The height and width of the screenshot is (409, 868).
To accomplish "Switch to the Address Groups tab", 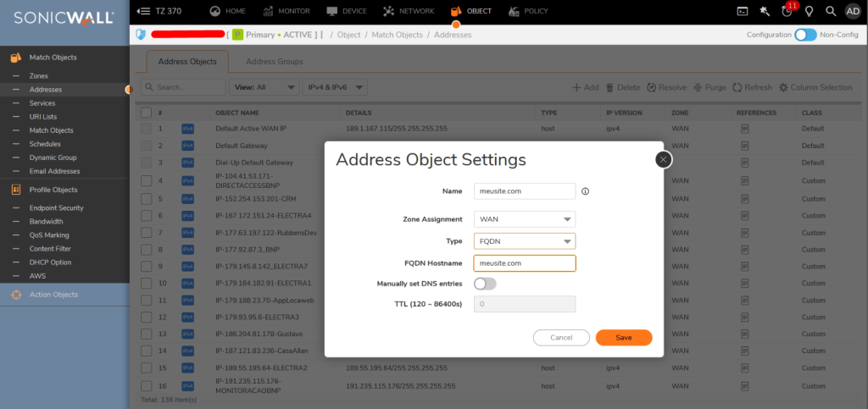I will pyautogui.click(x=275, y=61).
